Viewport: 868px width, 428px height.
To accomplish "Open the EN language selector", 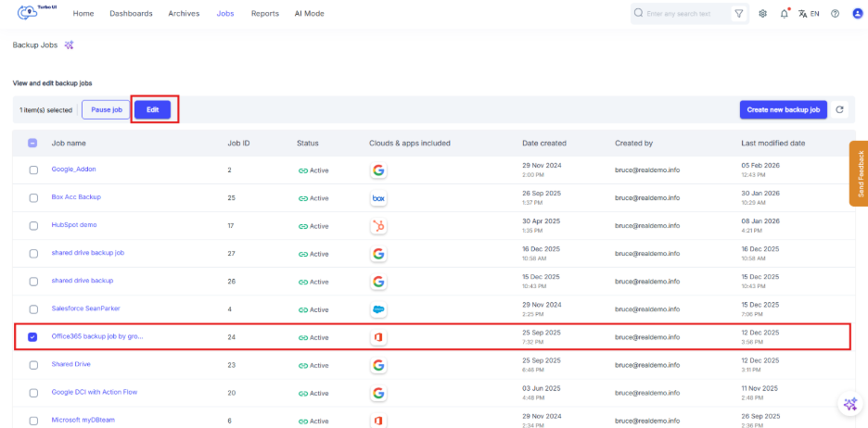I will click(x=809, y=14).
